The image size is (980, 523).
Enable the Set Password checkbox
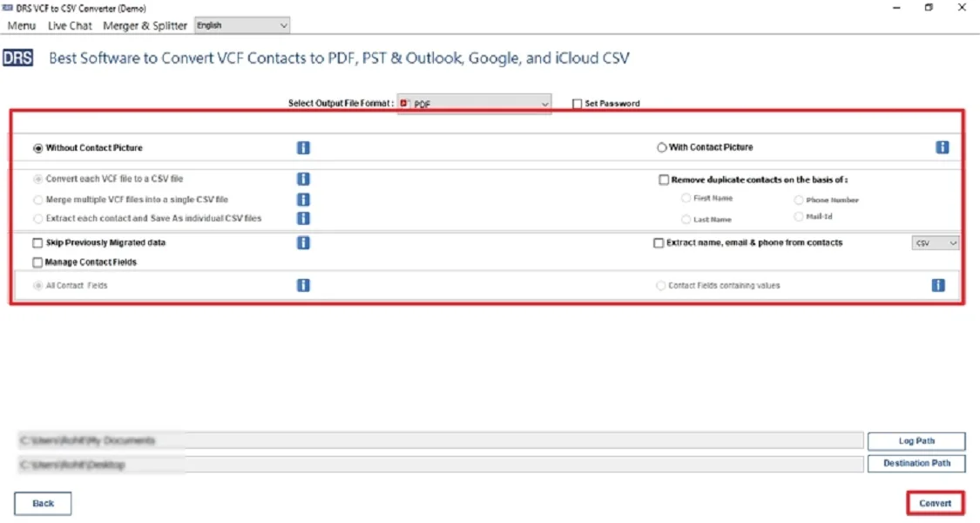pyautogui.click(x=577, y=104)
